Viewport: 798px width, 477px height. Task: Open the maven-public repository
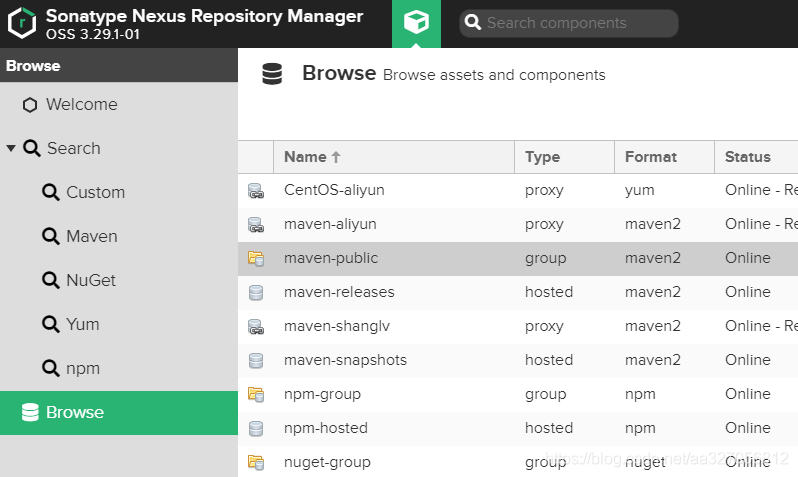click(331, 258)
